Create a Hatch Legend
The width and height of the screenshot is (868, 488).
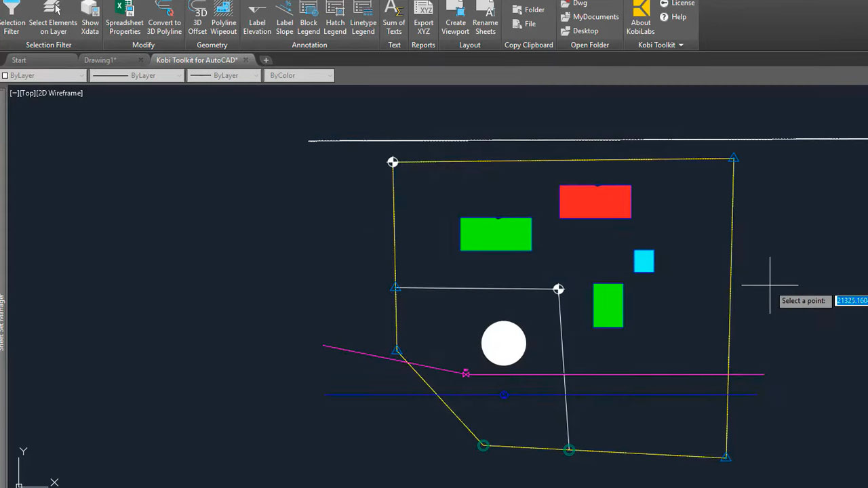click(335, 18)
